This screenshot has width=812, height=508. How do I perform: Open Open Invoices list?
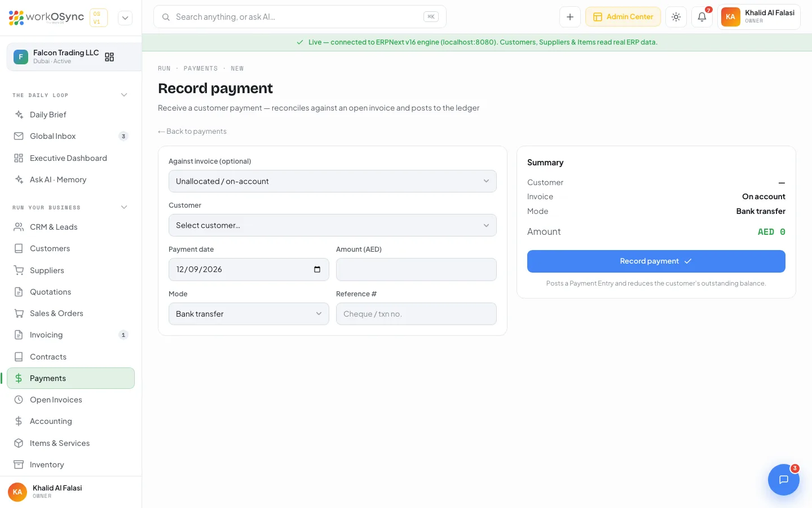point(70,400)
